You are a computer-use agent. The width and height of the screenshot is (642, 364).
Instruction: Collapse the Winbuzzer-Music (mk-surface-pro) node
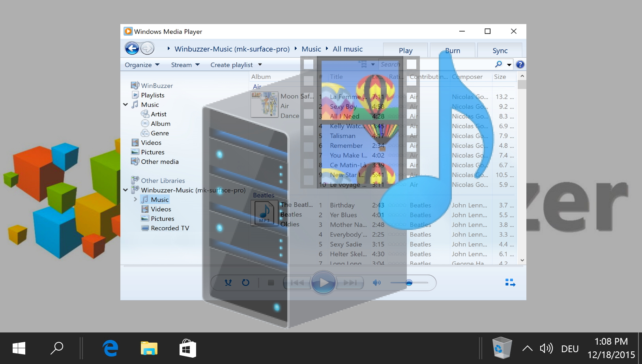point(125,190)
